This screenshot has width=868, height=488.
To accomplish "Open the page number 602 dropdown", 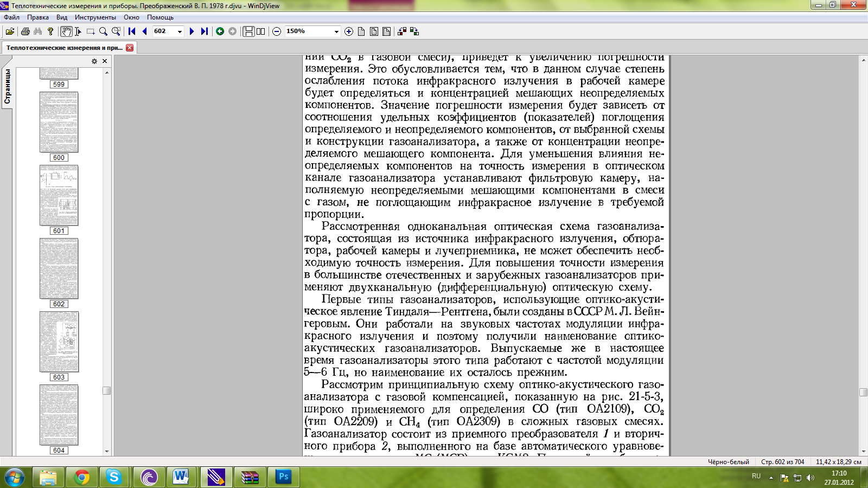I will tap(180, 31).
